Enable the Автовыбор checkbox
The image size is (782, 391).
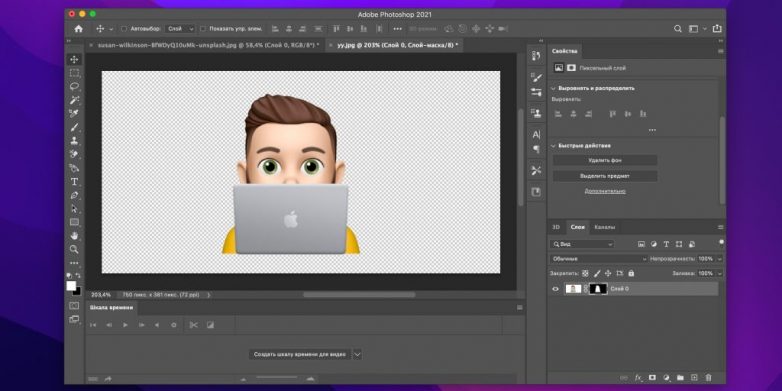[x=124, y=29]
